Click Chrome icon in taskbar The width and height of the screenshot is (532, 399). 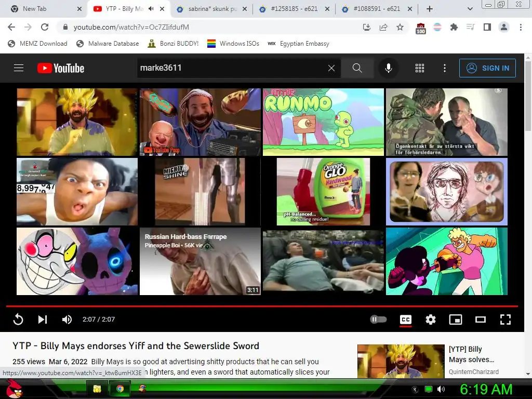pyautogui.click(x=120, y=389)
